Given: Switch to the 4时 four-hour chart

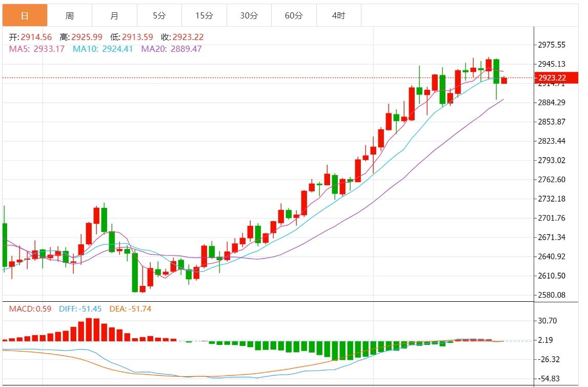Looking at the screenshot, I should 339,15.
